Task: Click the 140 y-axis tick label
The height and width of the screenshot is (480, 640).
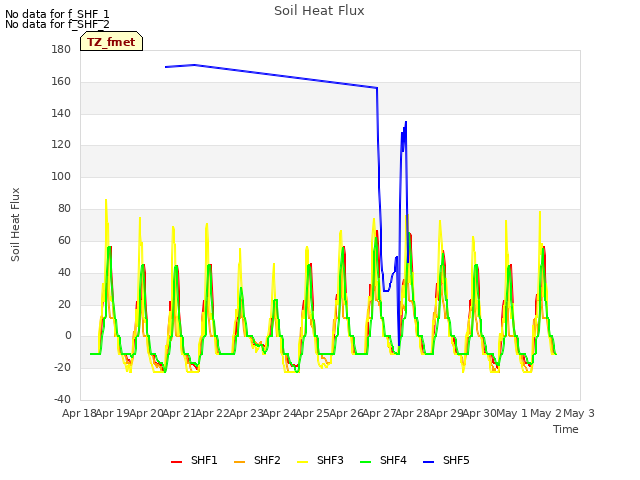Action: click(x=61, y=113)
